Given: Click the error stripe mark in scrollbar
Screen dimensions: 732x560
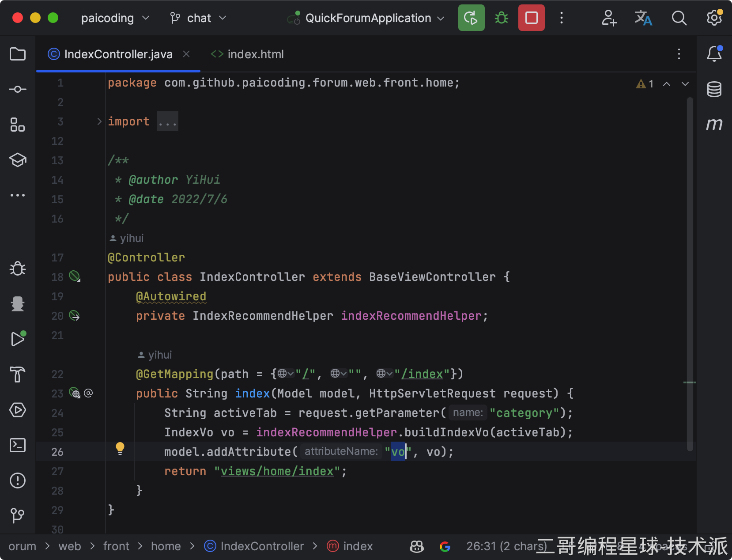Looking at the screenshot, I should pos(689,382).
